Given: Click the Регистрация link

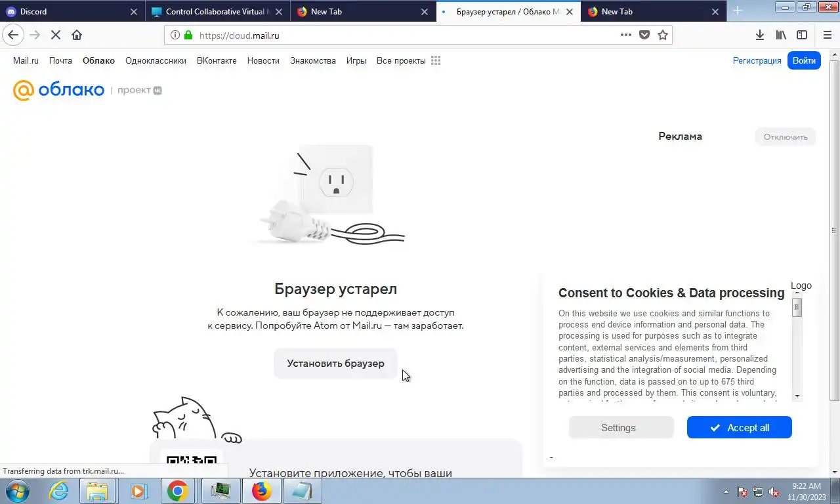Looking at the screenshot, I should (757, 60).
